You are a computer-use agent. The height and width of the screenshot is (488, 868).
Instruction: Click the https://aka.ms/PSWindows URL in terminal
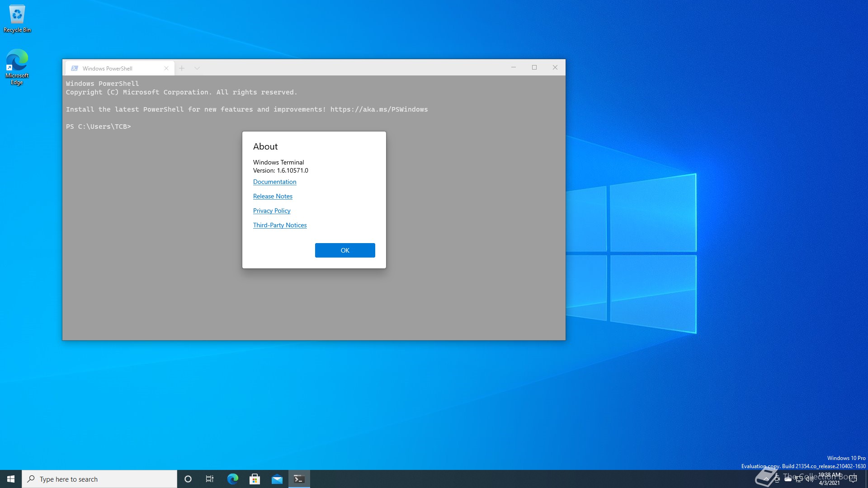coord(379,109)
